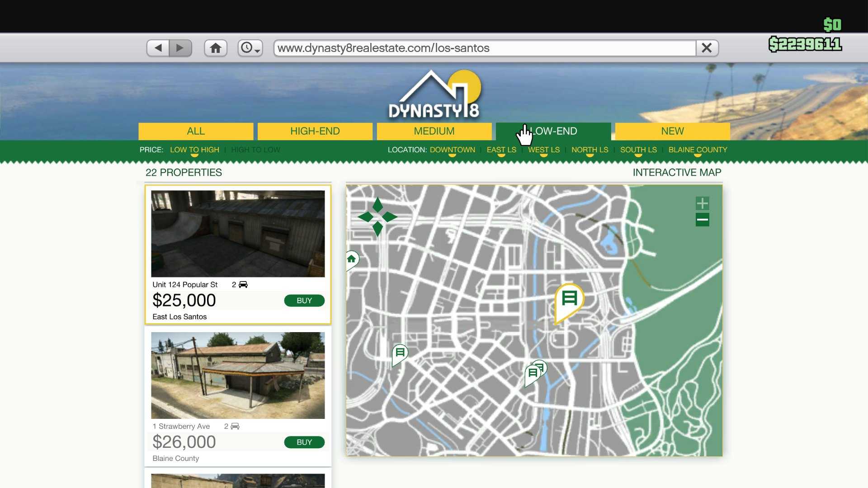Open the browser history clock dropdown

pos(250,48)
